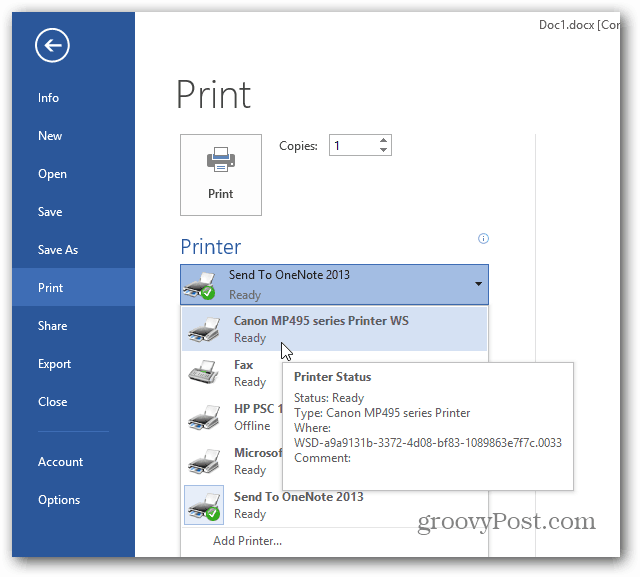This screenshot has height=577, width=640.
Task: Click the printer icon Print button
Action: [221, 175]
